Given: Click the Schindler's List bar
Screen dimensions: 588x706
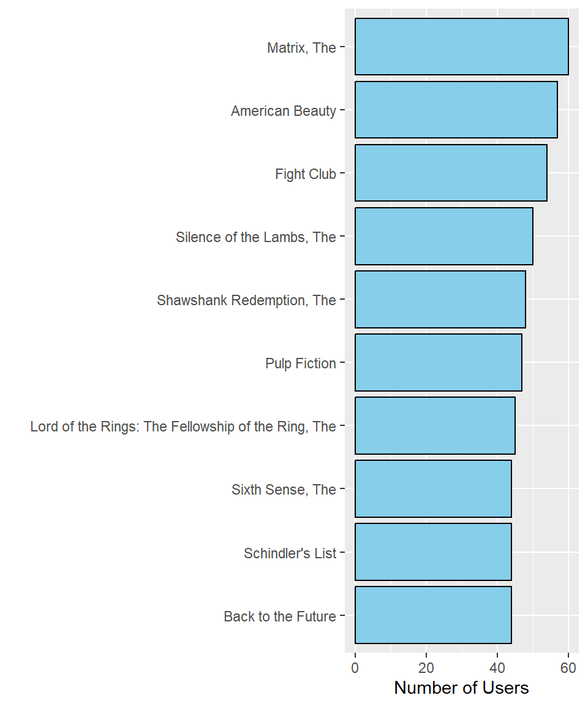Looking at the screenshot, I should click(433, 552).
